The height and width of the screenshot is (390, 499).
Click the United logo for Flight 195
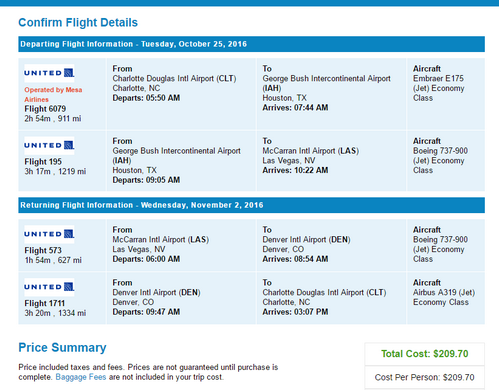49,145
